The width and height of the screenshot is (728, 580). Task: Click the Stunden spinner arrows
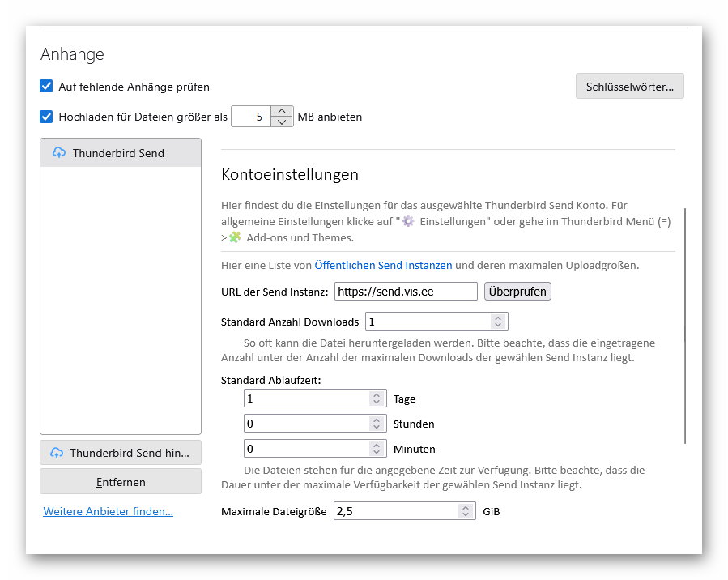(x=377, y=424)
